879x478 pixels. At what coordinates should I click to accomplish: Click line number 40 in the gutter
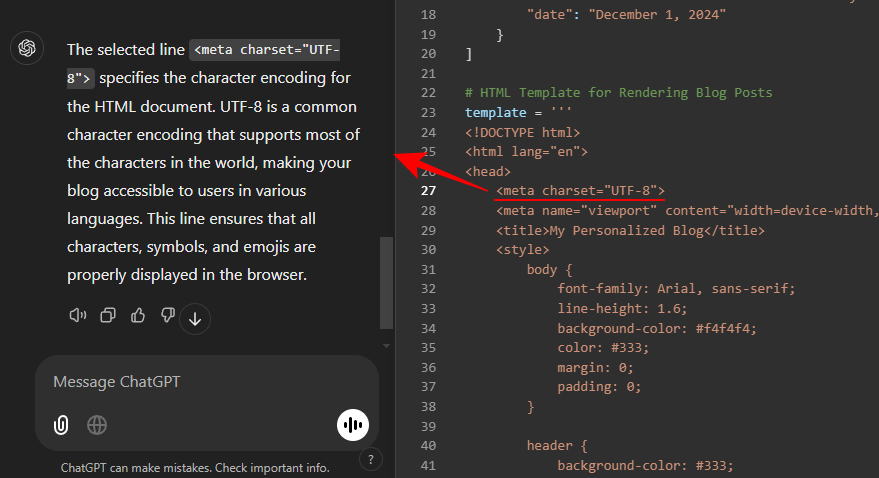(428, 445)
